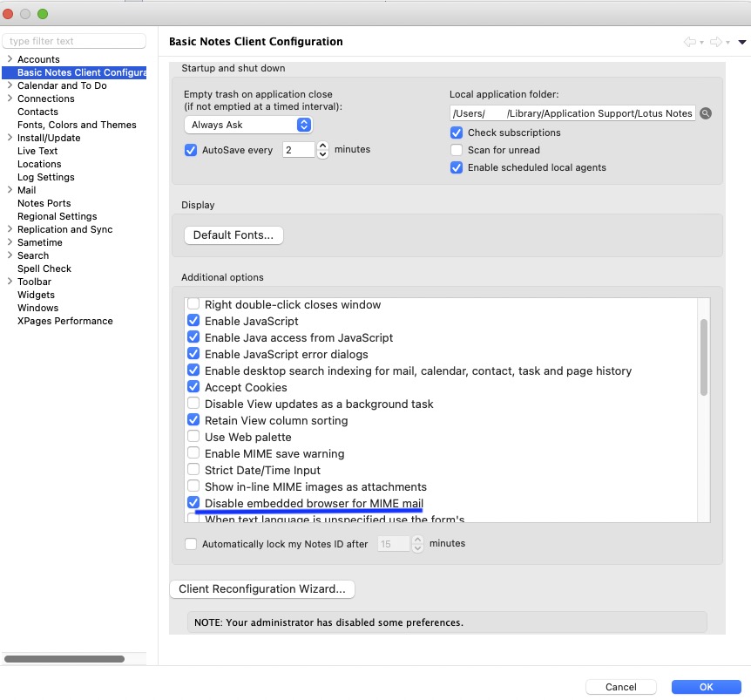This screenshot has height=700, width=751.
Task: Open "Fonts, Colors and Themes" settings
Action: point(78,125)
